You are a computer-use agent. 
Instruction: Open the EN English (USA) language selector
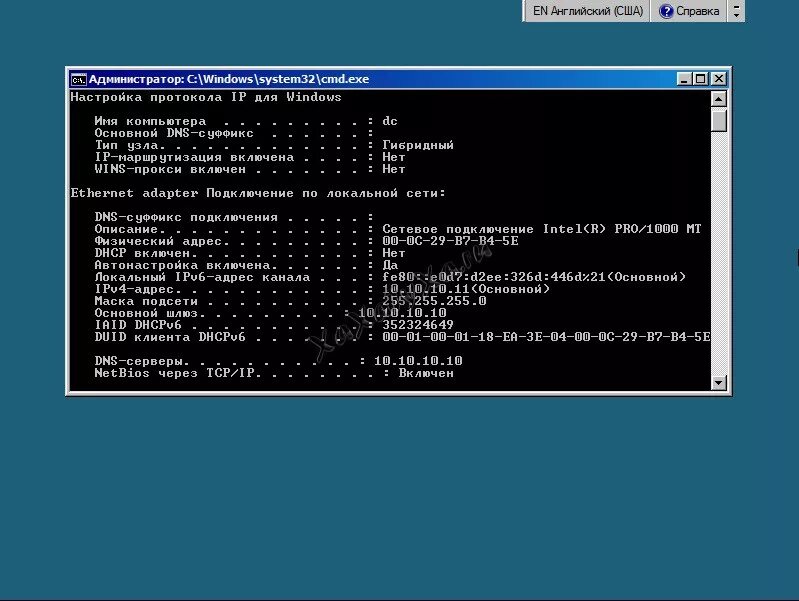coord(588,11)
